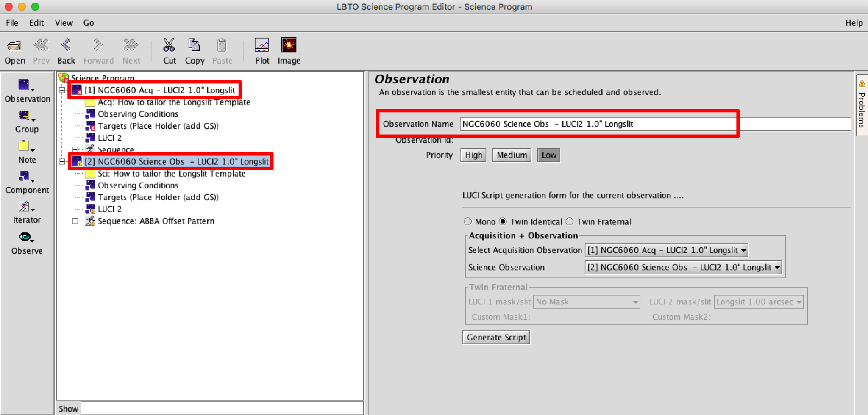Open the View menu
Viewport: 868px width, 415px height.
64,23
